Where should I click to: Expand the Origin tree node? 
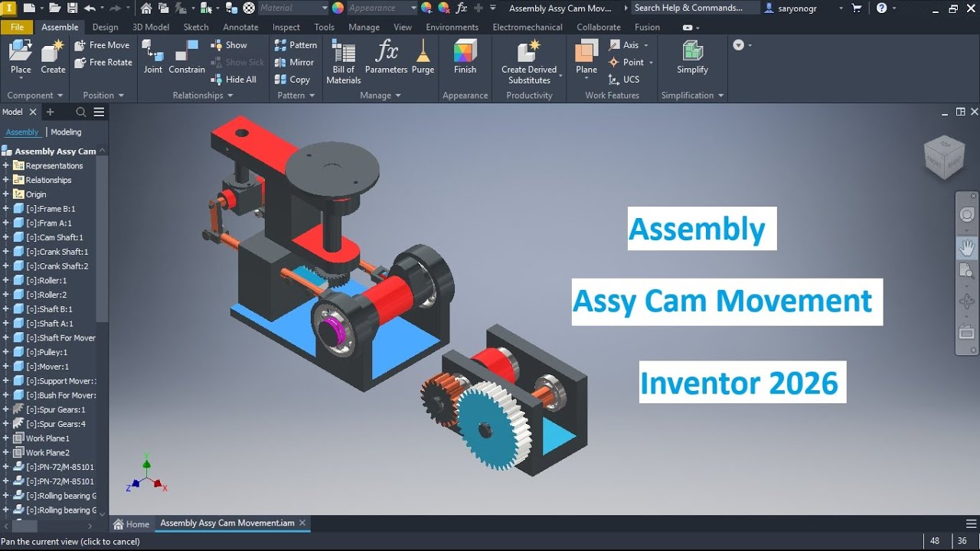[x=6, y=194]
